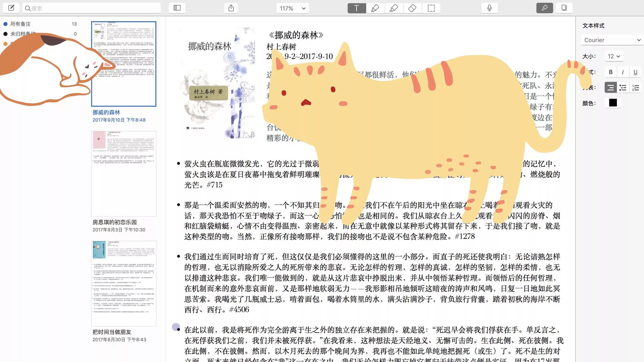Select the Pen drawing tool
The image size is (644, 362).
pyautogui.click(x=375, y=8)
